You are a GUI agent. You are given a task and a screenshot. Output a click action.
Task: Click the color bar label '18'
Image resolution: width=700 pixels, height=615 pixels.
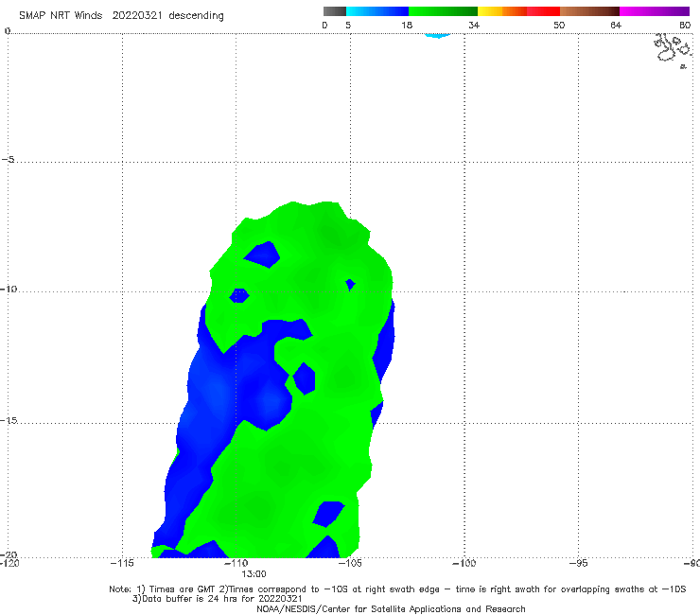(x=407, y=26)
